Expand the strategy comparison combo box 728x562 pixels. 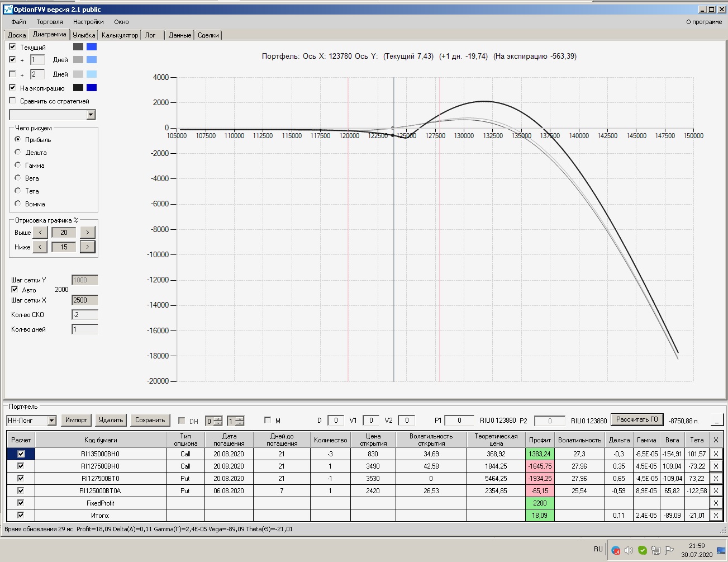[91, 115]
